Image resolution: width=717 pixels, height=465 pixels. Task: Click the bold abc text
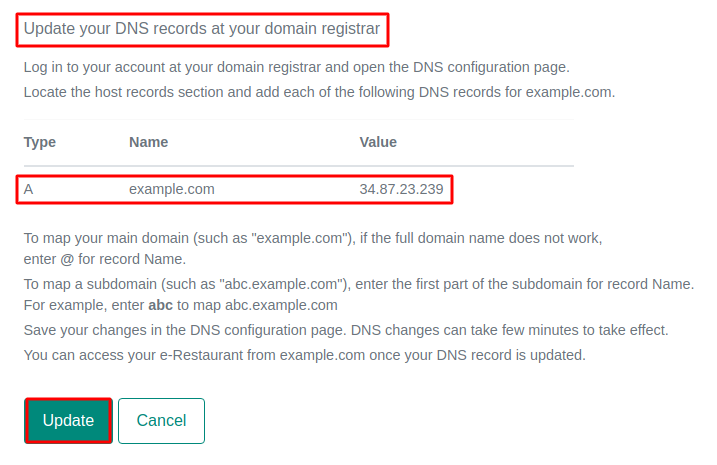click(x=160, y=305)
